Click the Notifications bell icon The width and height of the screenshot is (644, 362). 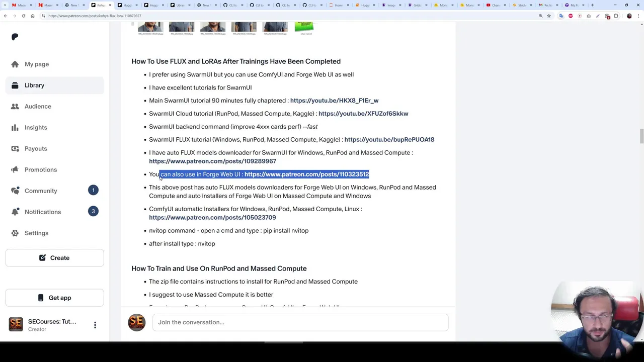point(15,212)
